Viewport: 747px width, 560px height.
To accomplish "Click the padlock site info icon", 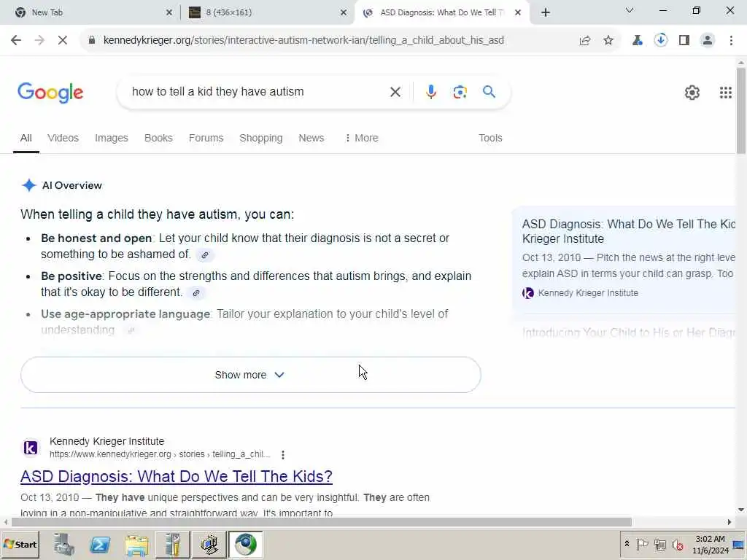I will point(91,40).
